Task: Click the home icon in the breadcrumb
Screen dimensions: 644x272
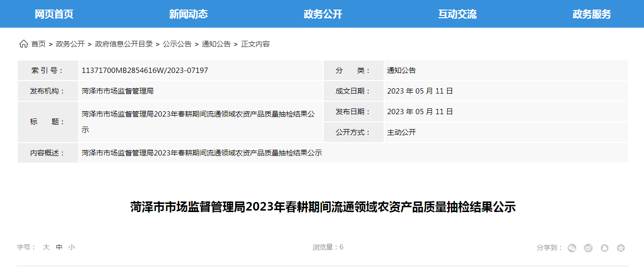Action: pyautogui.click(x=24, y=44)
